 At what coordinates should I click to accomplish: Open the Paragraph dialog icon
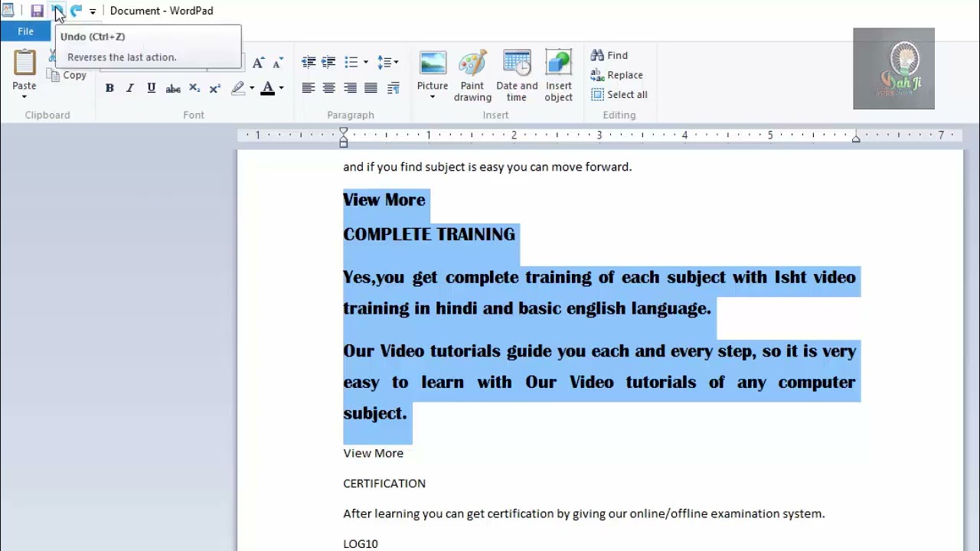pos(393,89)
